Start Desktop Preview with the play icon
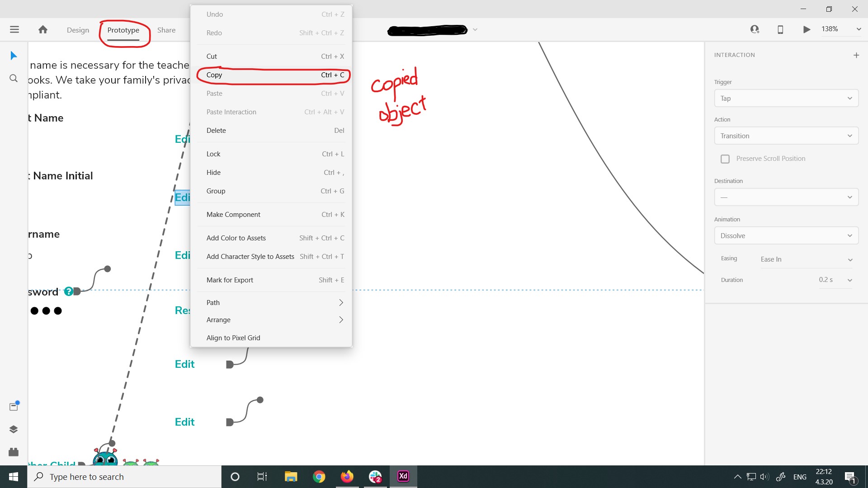Screen dimensions: 868x488 point(806,29)
